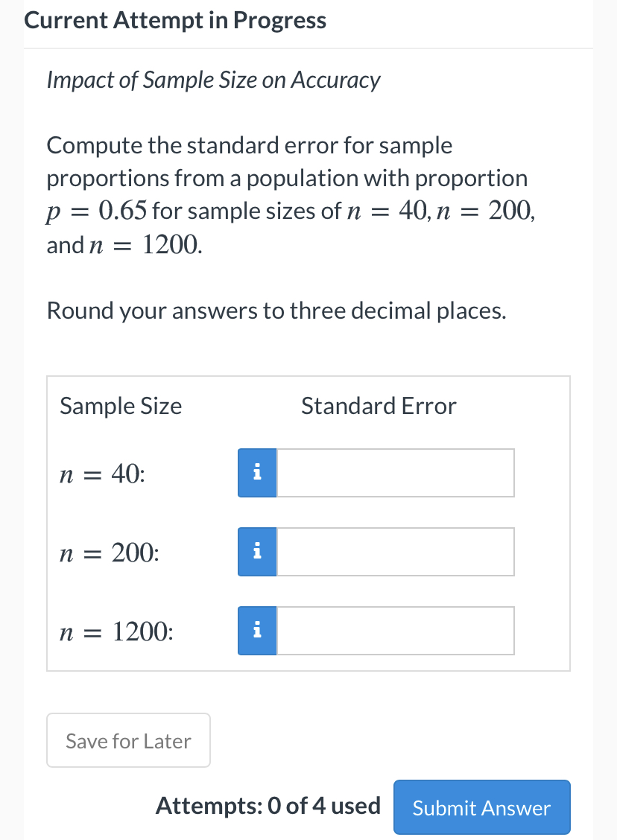This screenshot has height=840, width=617.
Task: Click the info icon beside the n = 40 field
Action: tap(256, 472)
